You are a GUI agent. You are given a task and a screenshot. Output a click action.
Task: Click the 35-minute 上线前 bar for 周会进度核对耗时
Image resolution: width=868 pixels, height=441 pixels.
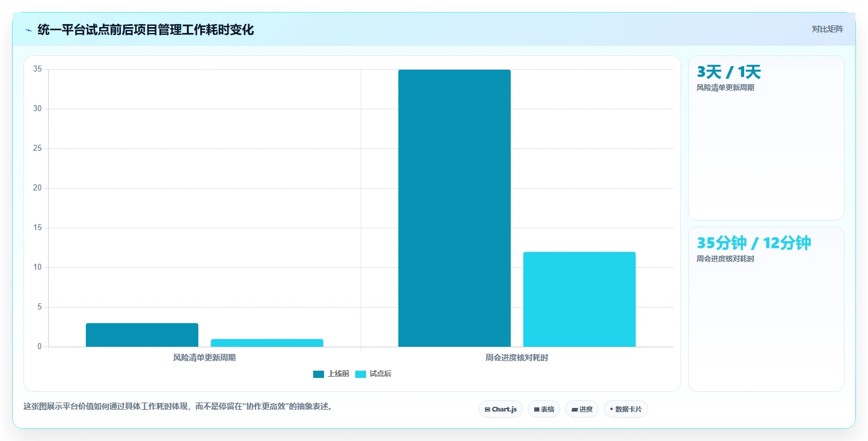click(x=454, y=208)
